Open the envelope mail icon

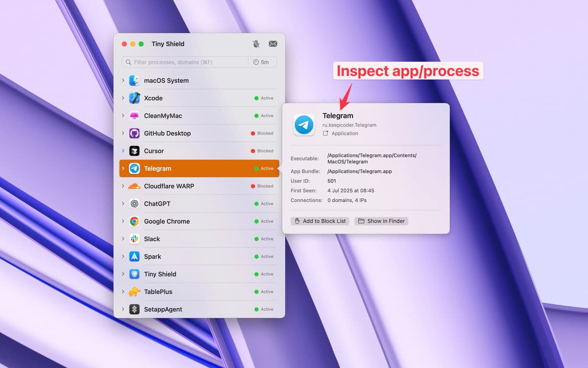point(273,44)
